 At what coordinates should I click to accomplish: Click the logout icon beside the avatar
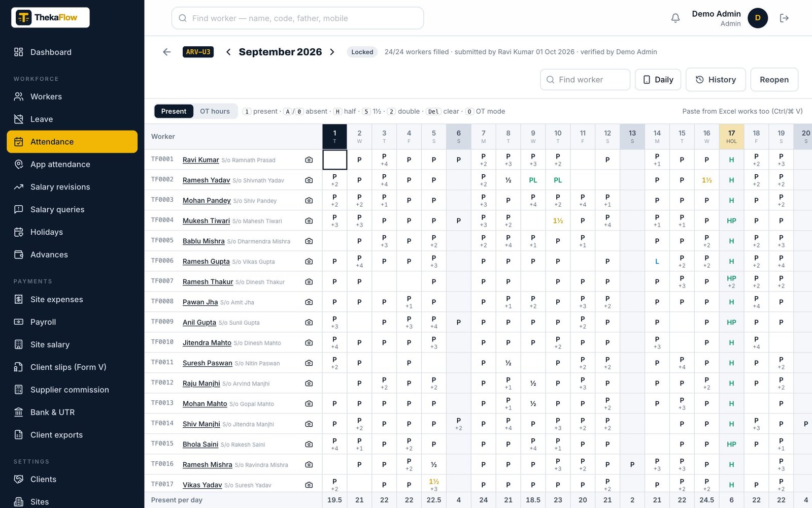784,18
